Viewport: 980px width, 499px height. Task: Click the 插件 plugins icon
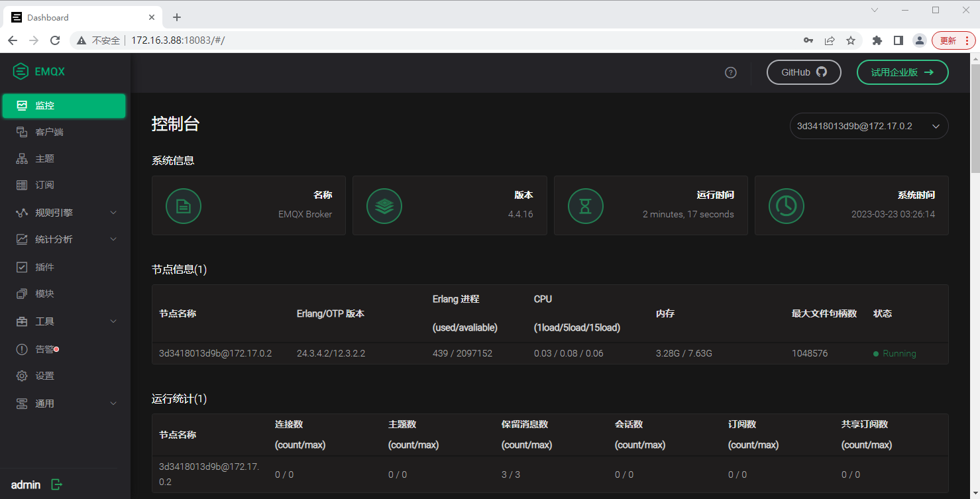pyautogui.click(x=22, y=267)
